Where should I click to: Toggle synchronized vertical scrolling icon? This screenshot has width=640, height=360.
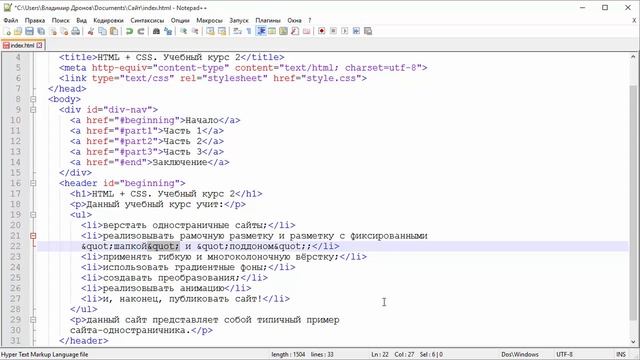click(211, 31)
